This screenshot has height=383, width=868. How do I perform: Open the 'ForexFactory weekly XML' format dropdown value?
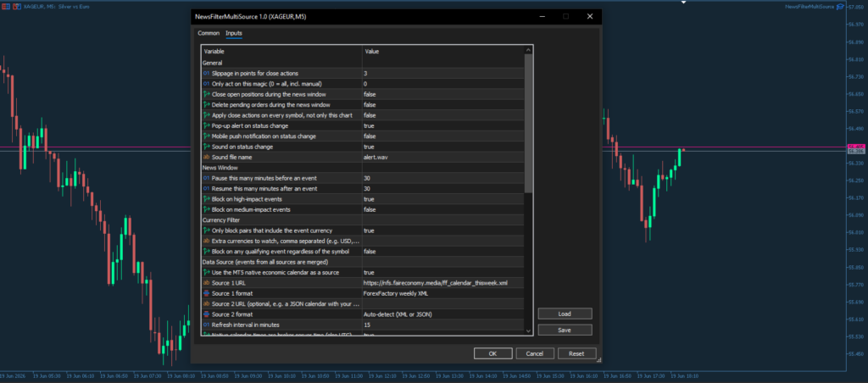(442, 293)
